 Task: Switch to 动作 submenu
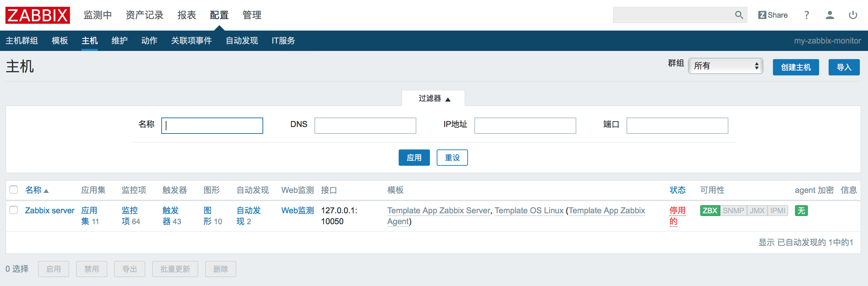coord(149,41)
